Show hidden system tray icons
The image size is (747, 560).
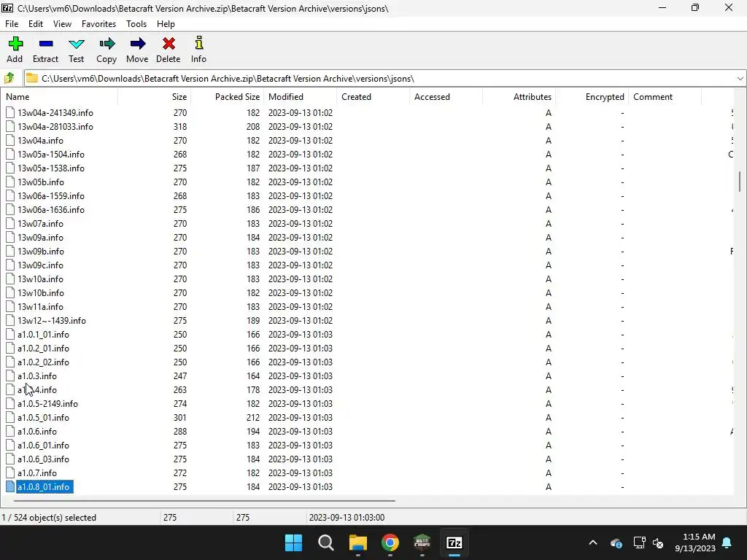(x=592, y=542)
